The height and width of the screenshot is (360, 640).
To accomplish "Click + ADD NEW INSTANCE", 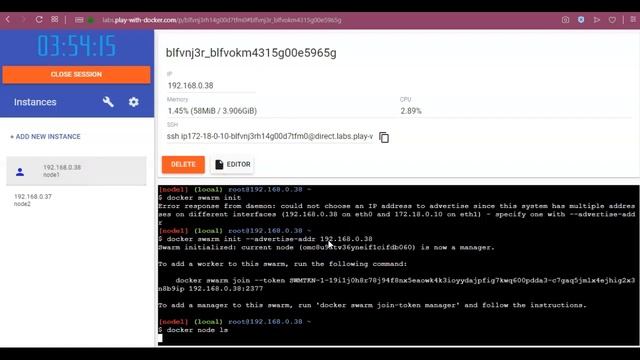I will [x=45, y=137].
